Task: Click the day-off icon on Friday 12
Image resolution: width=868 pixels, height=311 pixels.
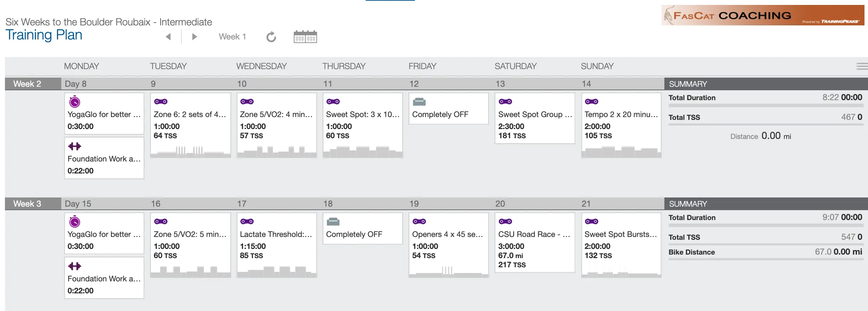Action: 419,102
